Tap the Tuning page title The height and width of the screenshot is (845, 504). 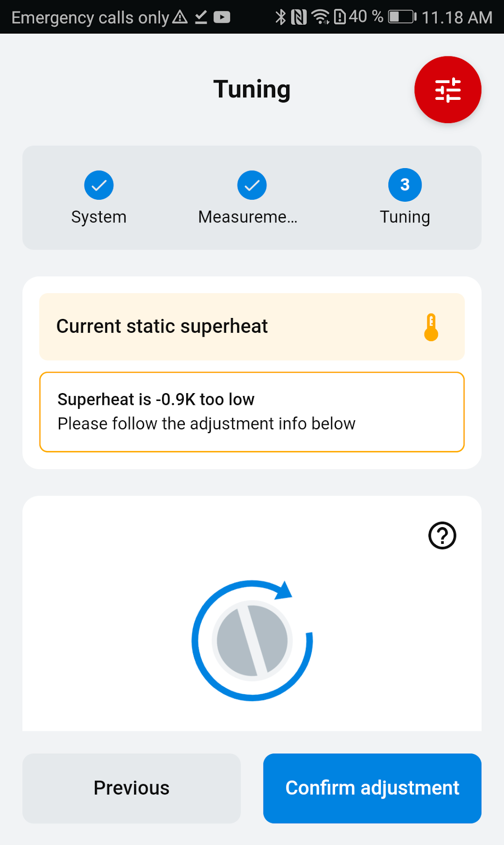click(x=252, y=89)
